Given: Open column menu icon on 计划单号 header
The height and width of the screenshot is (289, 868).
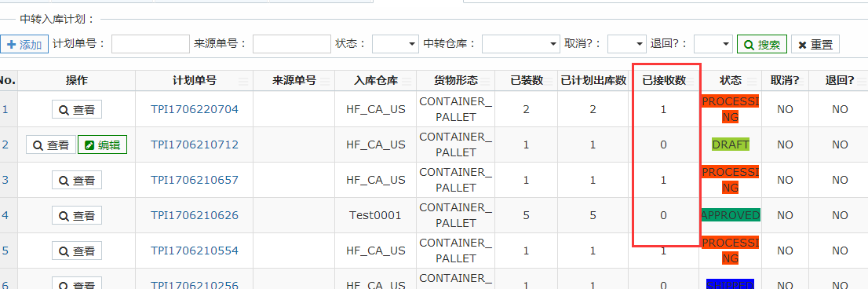Looking at the screenshot, I should (243, 82).
